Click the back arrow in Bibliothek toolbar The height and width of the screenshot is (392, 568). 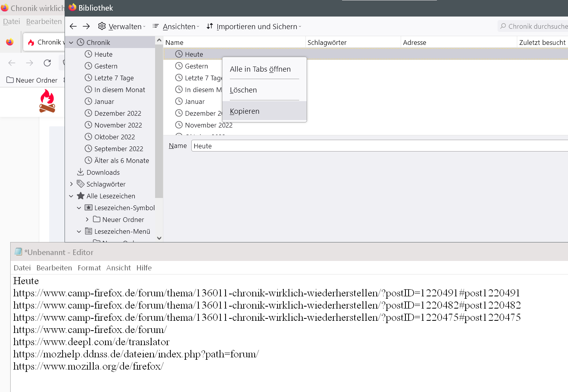click(x=73, y=26)
